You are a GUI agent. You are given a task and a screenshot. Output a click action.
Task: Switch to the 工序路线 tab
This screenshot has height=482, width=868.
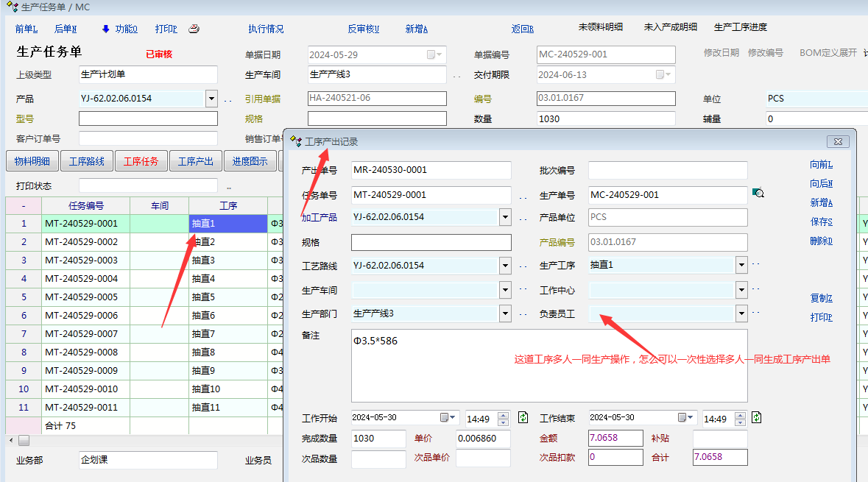coord(87,161)
